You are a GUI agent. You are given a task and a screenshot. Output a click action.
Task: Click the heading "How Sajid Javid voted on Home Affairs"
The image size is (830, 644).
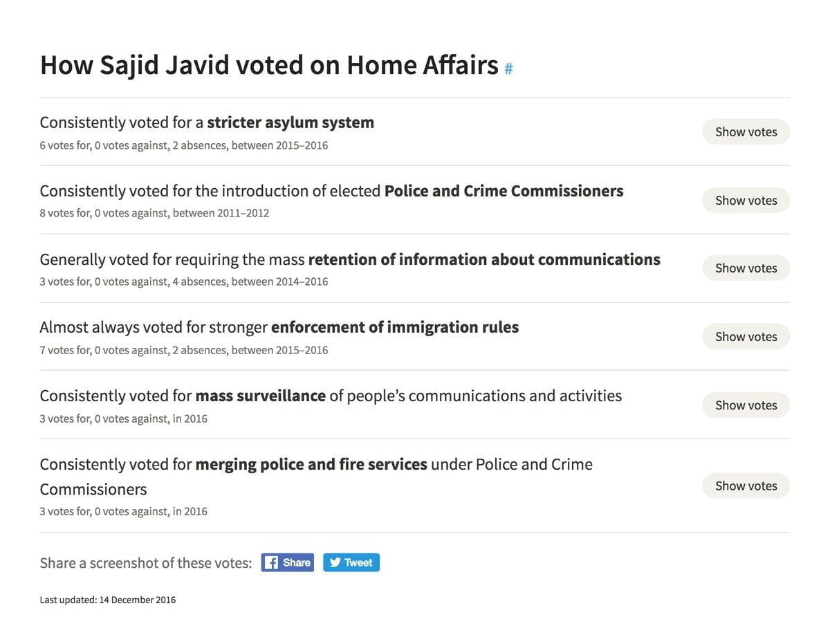click(269, 64)
